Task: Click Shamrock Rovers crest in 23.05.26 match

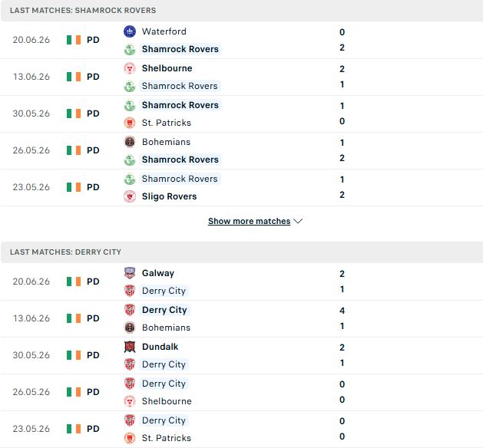Action: 130,179
